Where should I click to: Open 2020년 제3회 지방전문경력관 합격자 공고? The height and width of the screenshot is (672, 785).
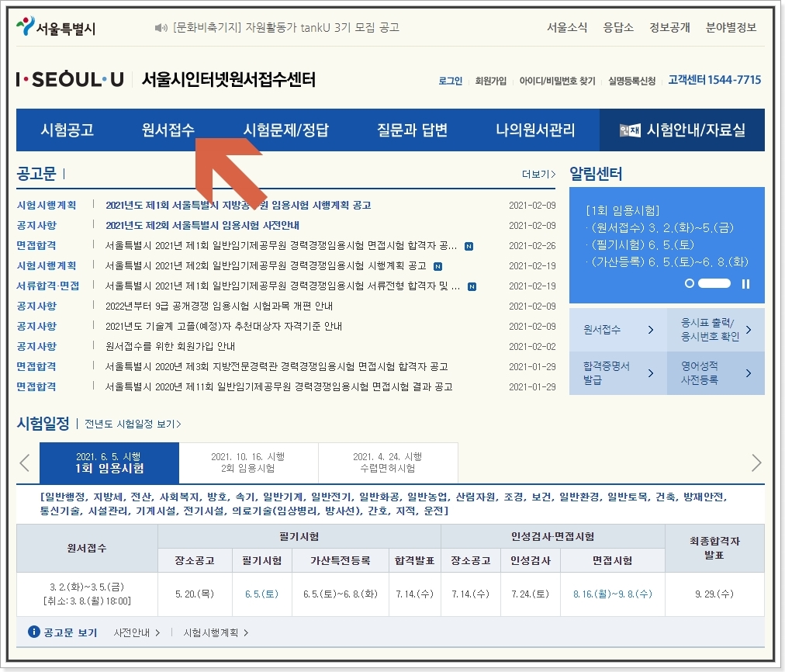pos(276,366)
